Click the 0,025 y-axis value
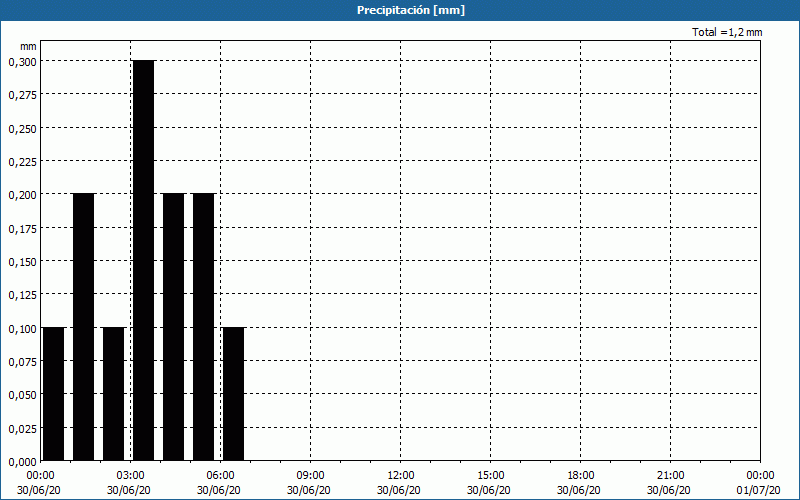Screen dimensions: 800x500 pos(22,429)
